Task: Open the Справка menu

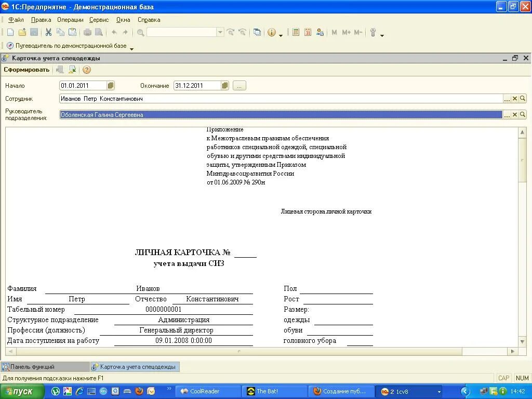Action: point(149,20)
